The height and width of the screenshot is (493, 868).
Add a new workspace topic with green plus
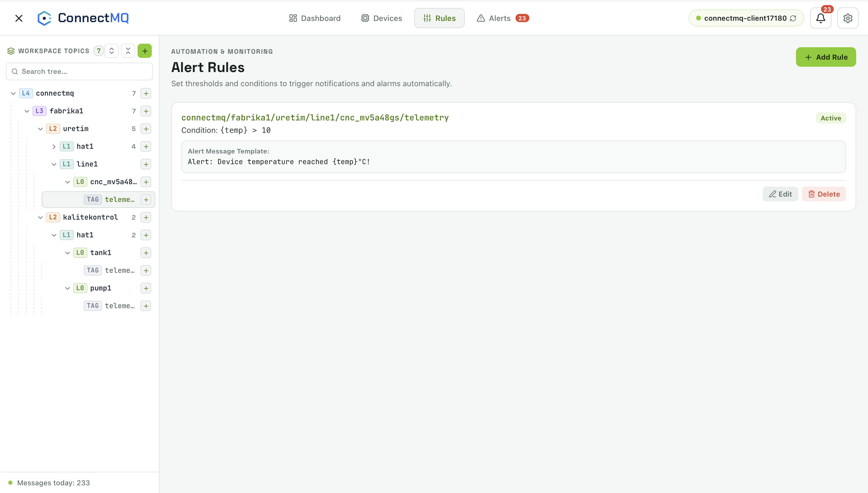point(145,51)
